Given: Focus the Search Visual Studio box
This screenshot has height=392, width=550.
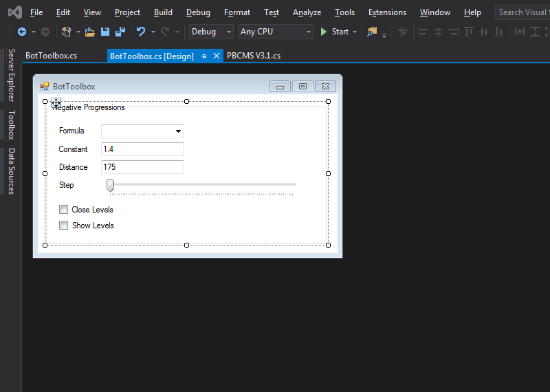Looking at the screenshot, I should (522, 12).
